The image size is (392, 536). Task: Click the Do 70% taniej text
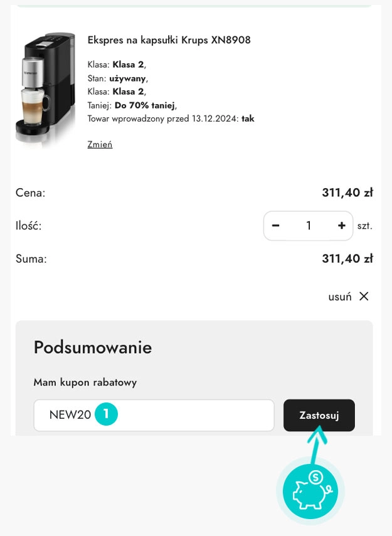[x=145, y=105]
